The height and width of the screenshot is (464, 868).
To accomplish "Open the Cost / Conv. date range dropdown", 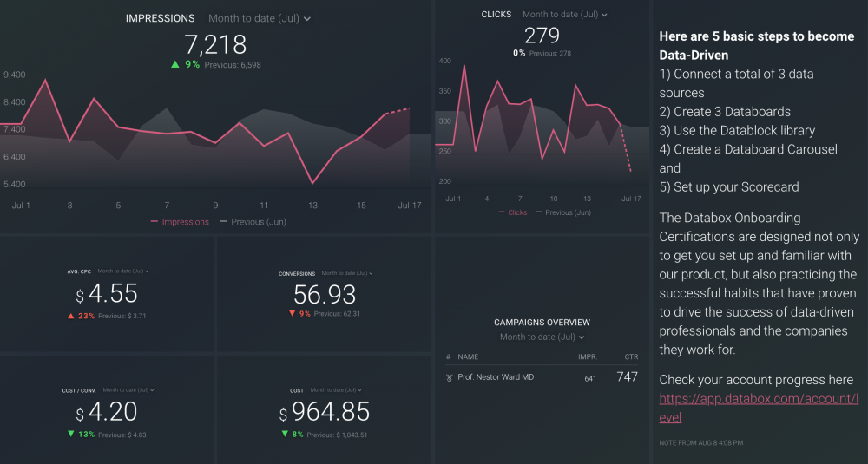I will pyautogui.click(x=128, y=390).
